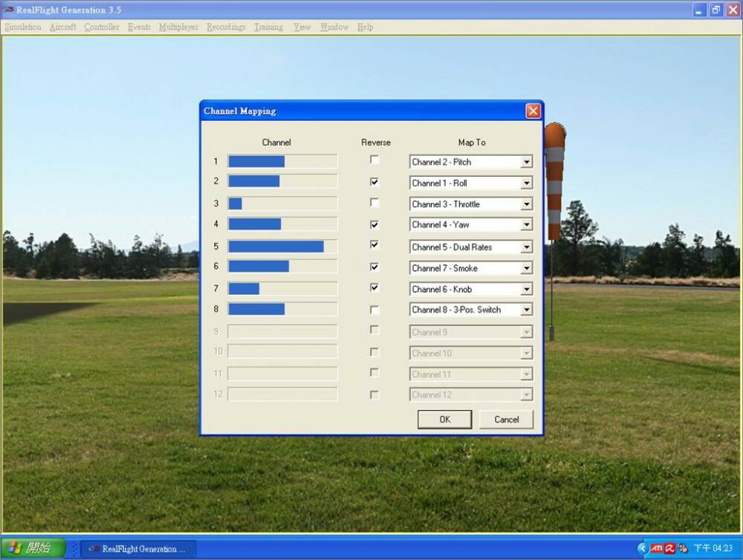Image resolution: width=743 pixels, height=560 pixels.
Task: Click red antivirus tray icon
Action: tap(669, 549)
